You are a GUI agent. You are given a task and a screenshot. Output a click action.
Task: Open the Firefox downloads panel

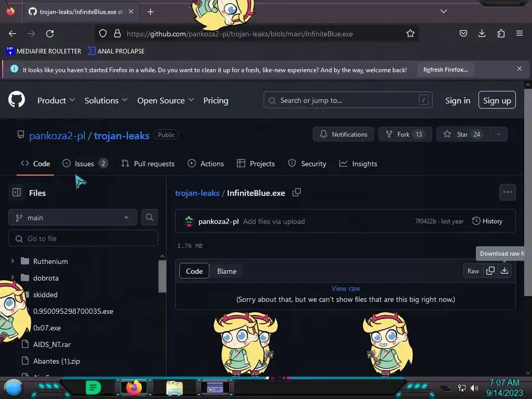pyautogui.click(x=482, y=33)
